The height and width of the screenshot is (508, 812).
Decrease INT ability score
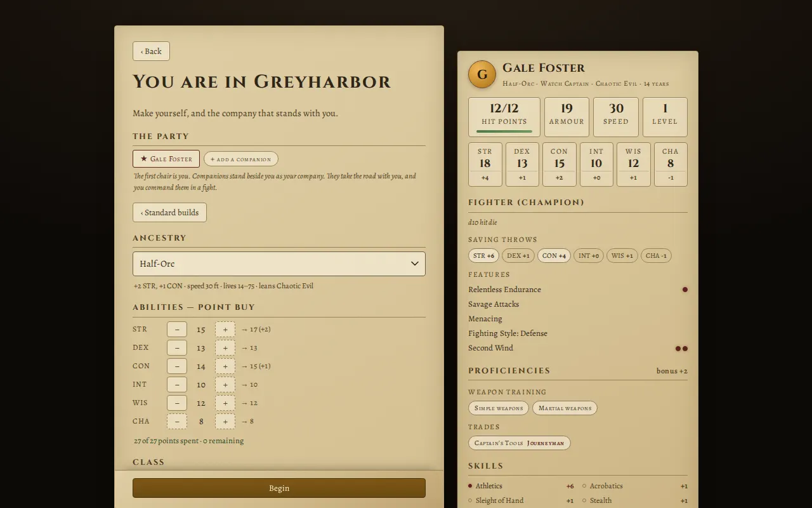coord(177,385)
